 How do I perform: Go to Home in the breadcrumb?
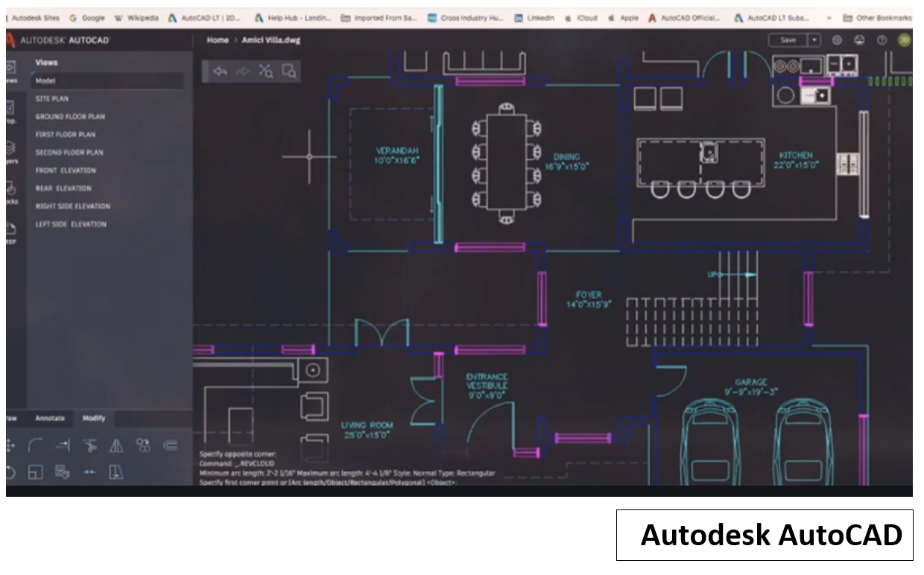click(x=218, y=40)
